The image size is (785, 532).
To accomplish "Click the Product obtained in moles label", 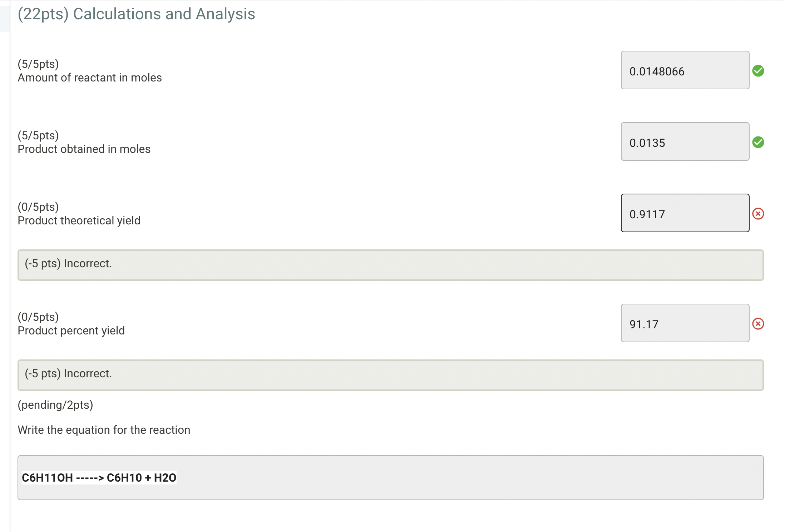I will [x=84, y=149].
